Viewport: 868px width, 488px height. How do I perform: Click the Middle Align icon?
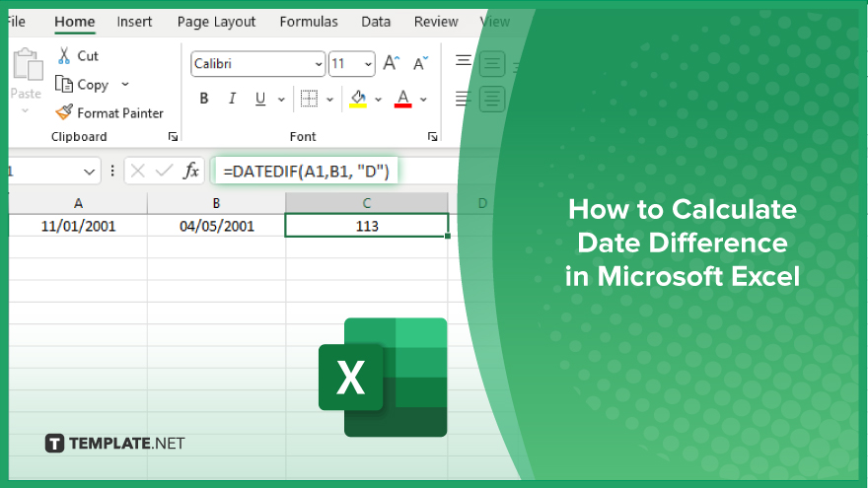[491, 64]
